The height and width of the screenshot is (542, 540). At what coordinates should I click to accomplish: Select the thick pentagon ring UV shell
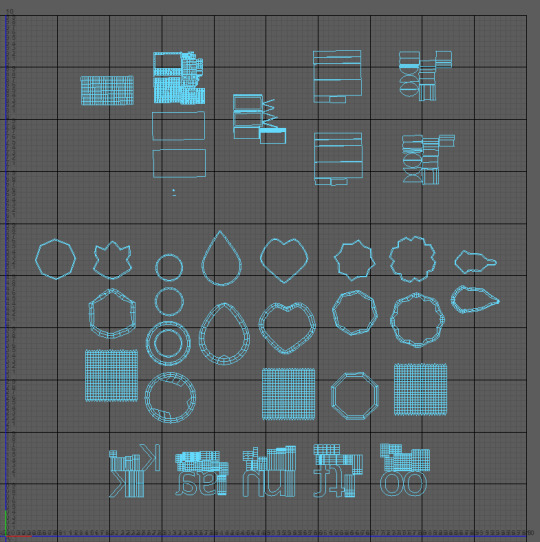[x=112, y=313]
